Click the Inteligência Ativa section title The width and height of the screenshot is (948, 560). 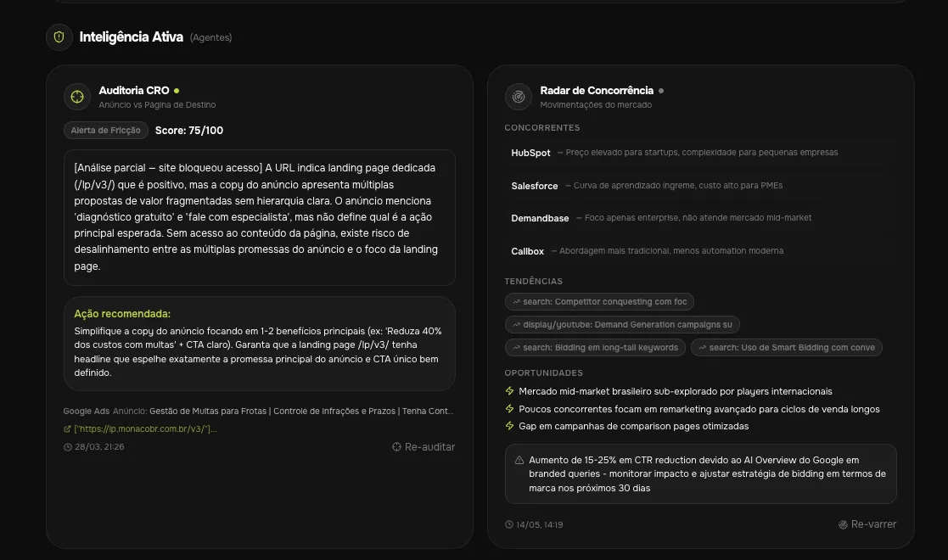coord(132,36)
